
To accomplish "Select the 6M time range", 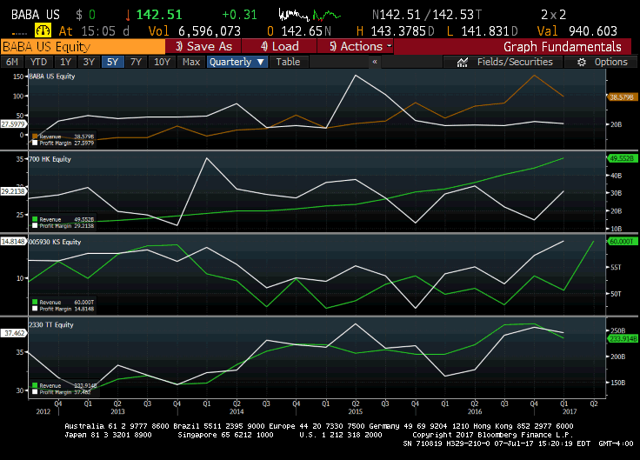I will coord(12,62).
